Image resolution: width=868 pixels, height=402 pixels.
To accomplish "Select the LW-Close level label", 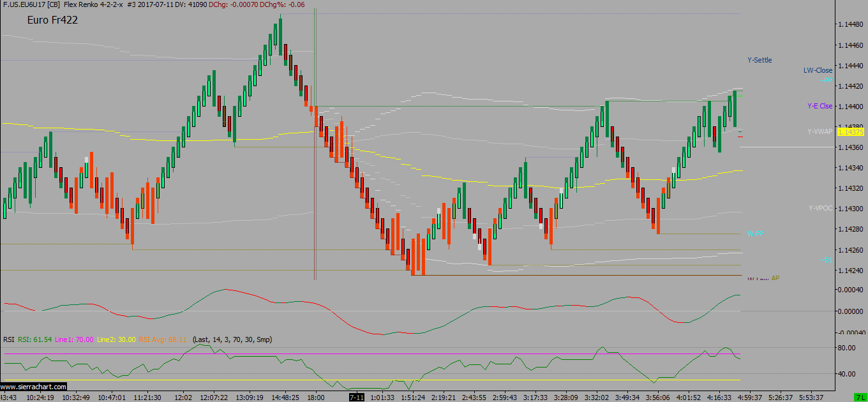I will [x=818, y=70].
